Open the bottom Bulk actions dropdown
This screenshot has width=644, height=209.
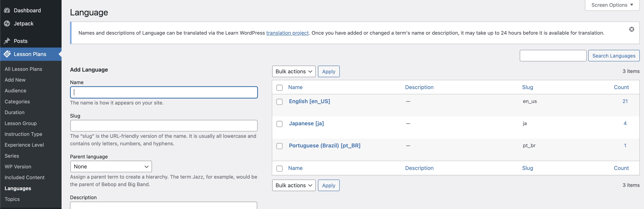point(294,186)
